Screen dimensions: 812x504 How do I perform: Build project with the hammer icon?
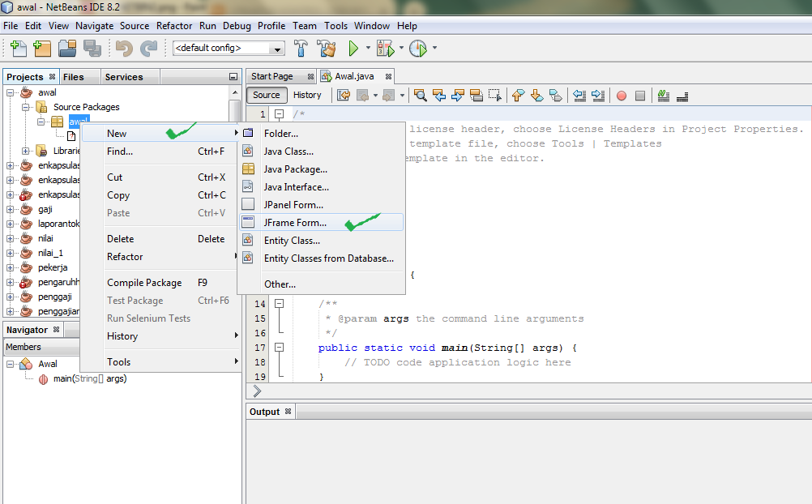pos(300,48)
